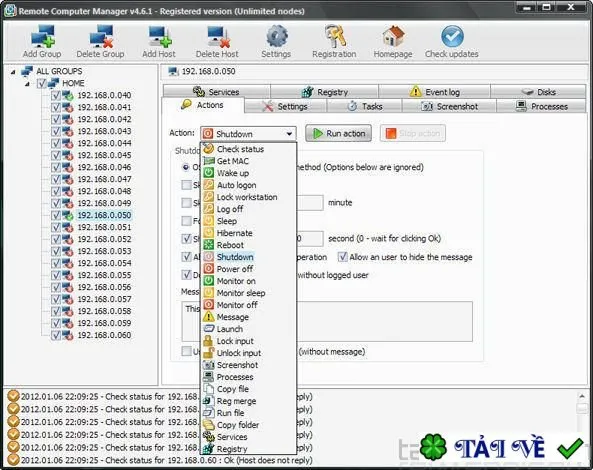Toggle the HOME group checkbox
Screen dimensions: 593x470
[x=42, y=83]
